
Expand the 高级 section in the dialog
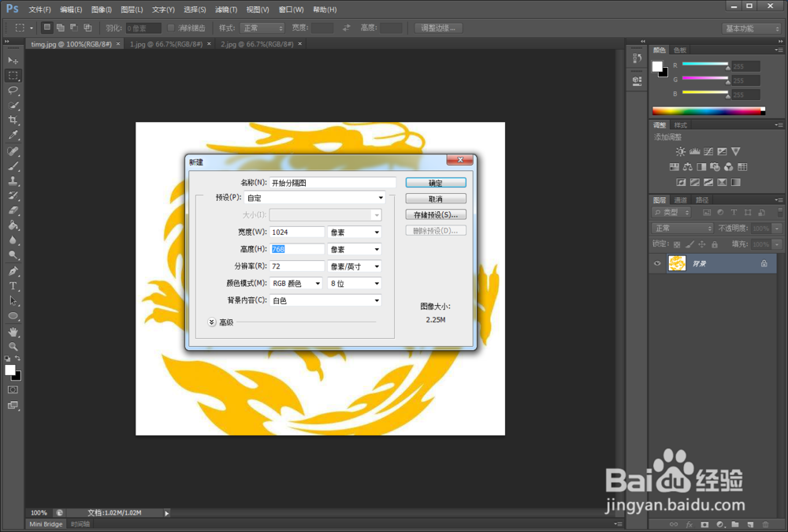(x=211, y=322)
